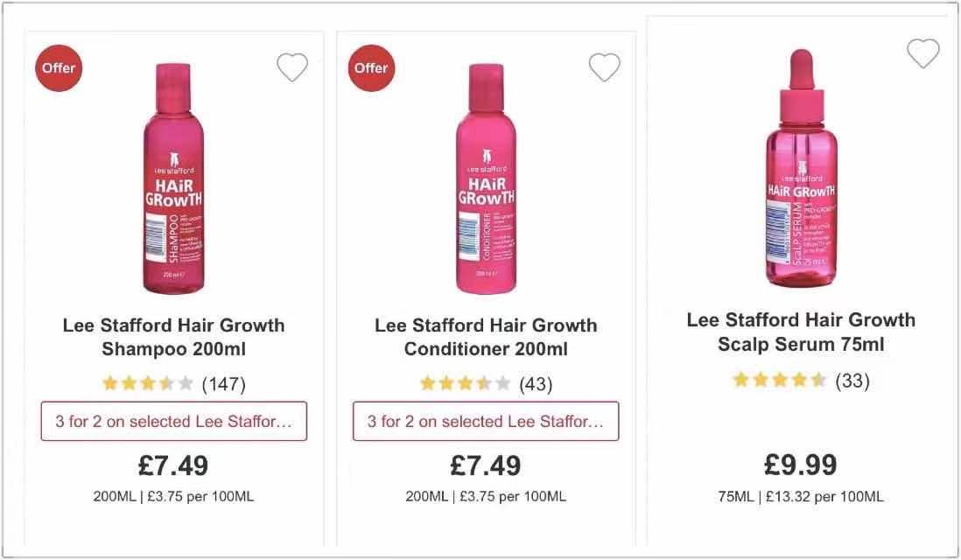
Task: Open Hair Growth Shampoo bottle image
Action: pos(173,178)
